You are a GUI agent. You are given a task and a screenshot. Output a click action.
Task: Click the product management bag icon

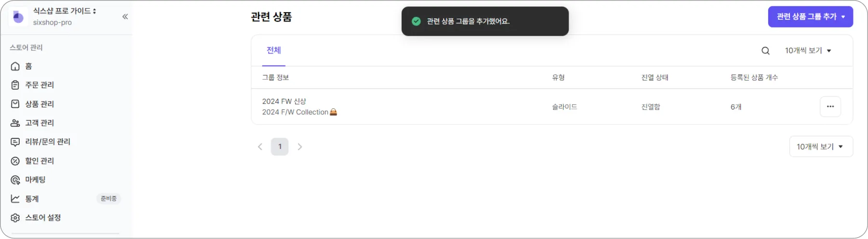[15, 104]
